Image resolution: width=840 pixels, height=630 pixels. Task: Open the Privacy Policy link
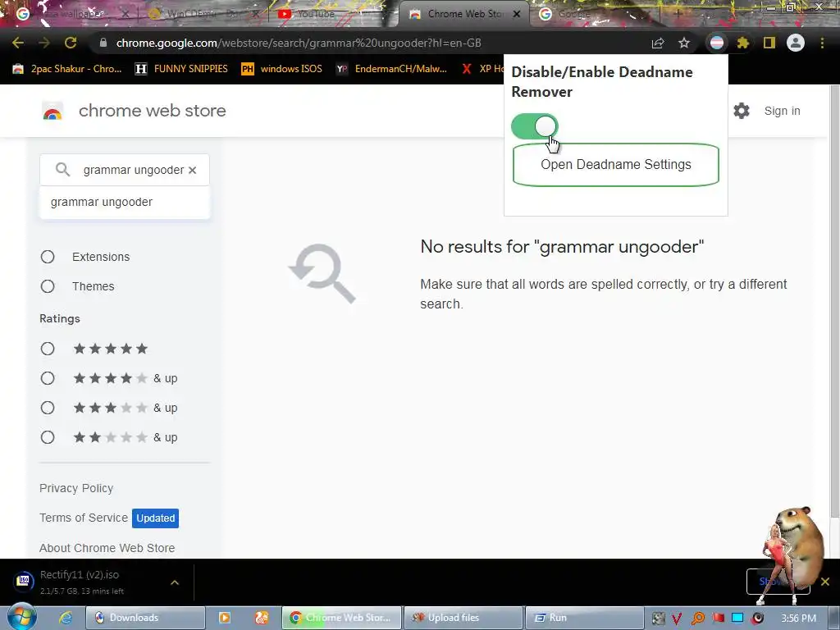(76, 488)
